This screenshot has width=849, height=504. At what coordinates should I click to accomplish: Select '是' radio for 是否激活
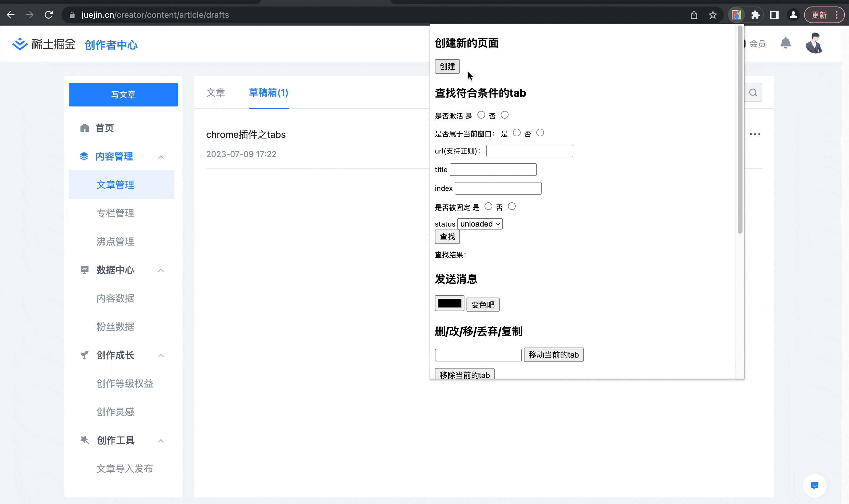tap(481, 115)
